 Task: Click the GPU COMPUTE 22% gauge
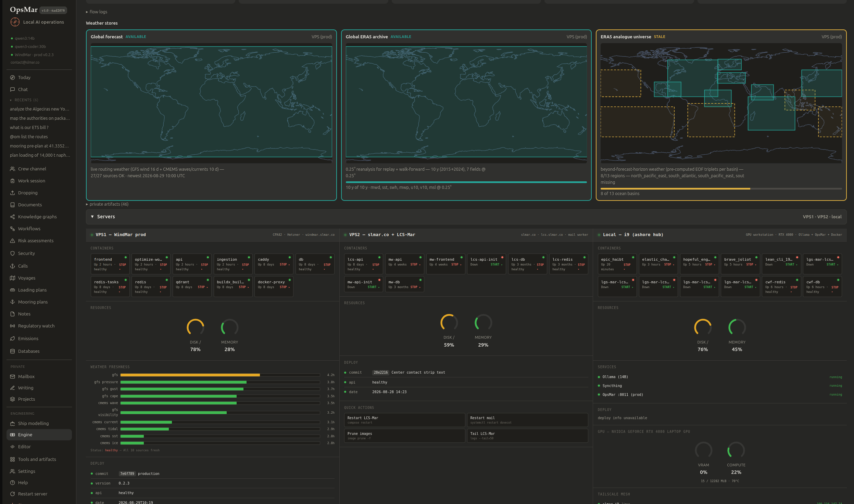(736, 450)
